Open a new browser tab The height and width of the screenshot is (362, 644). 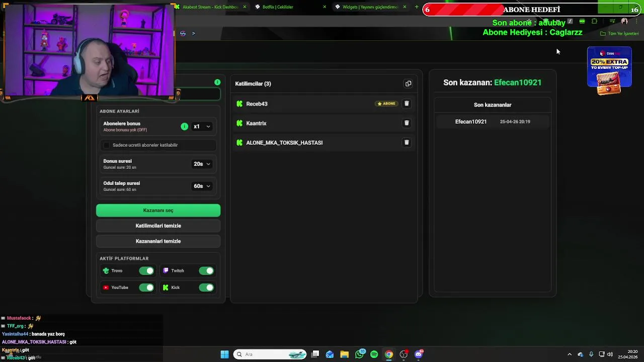[417, 7]
